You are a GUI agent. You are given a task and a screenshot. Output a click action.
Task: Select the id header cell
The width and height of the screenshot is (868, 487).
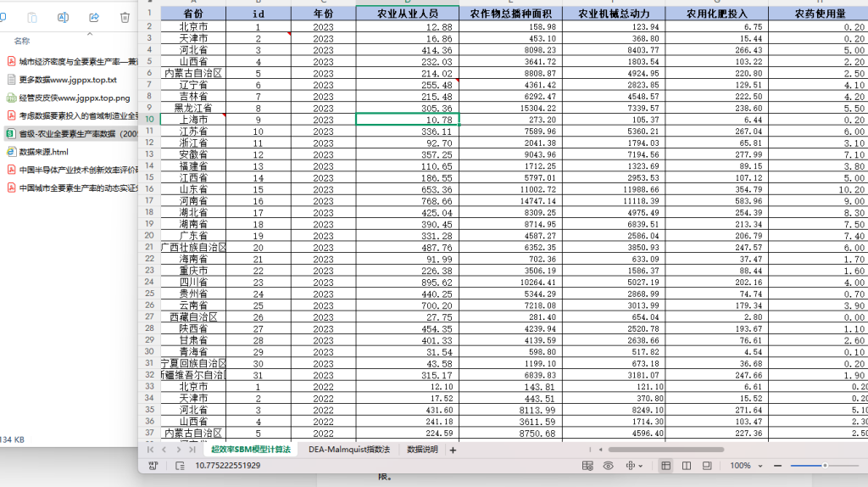point(258,14)
